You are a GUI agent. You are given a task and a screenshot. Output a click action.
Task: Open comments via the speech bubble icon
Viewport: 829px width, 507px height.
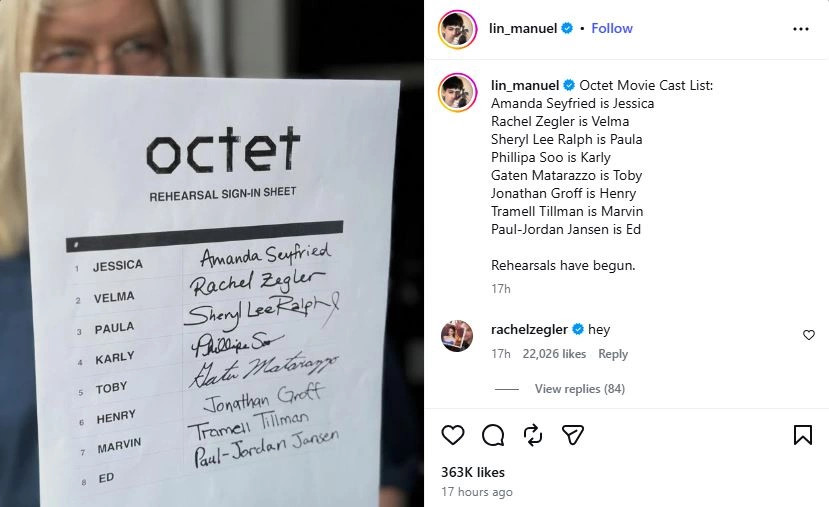[493, 435]
